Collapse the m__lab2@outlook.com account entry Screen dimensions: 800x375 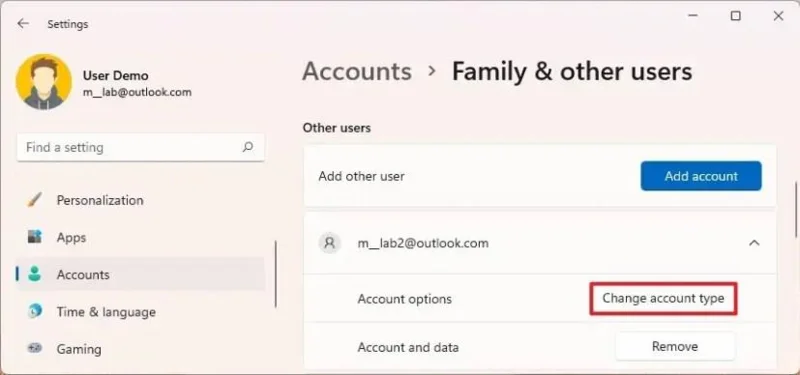click(754, 243)
